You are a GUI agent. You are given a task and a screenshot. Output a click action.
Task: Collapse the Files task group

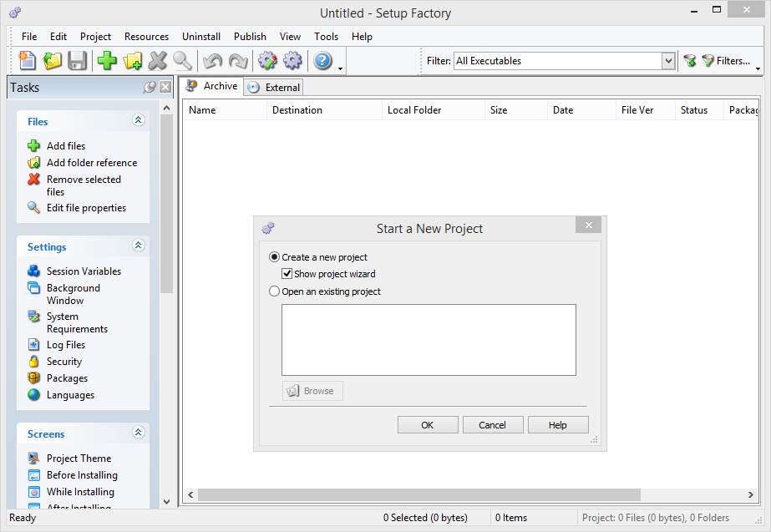pos(138,120)
